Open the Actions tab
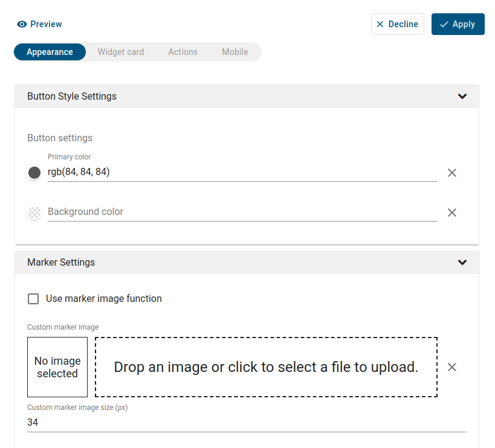The image size is (495, 448). tap(183, 52)
